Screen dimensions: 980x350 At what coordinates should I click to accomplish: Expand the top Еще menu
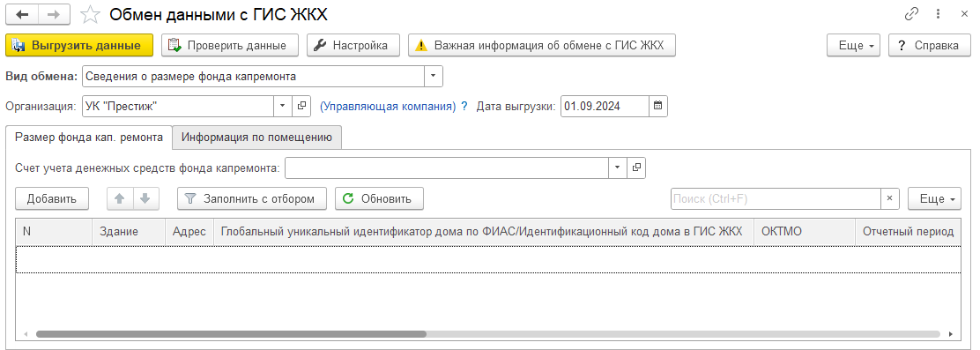coord(853,46)
